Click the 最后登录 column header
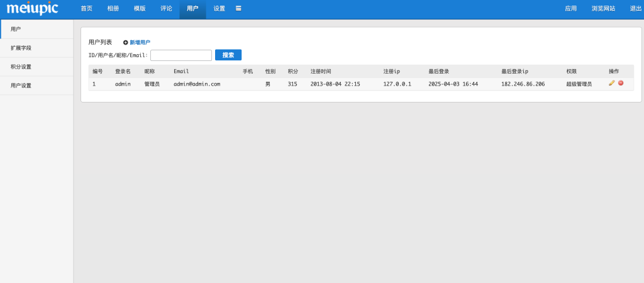This screenshot has width=644, height=283. click(438, 72)
